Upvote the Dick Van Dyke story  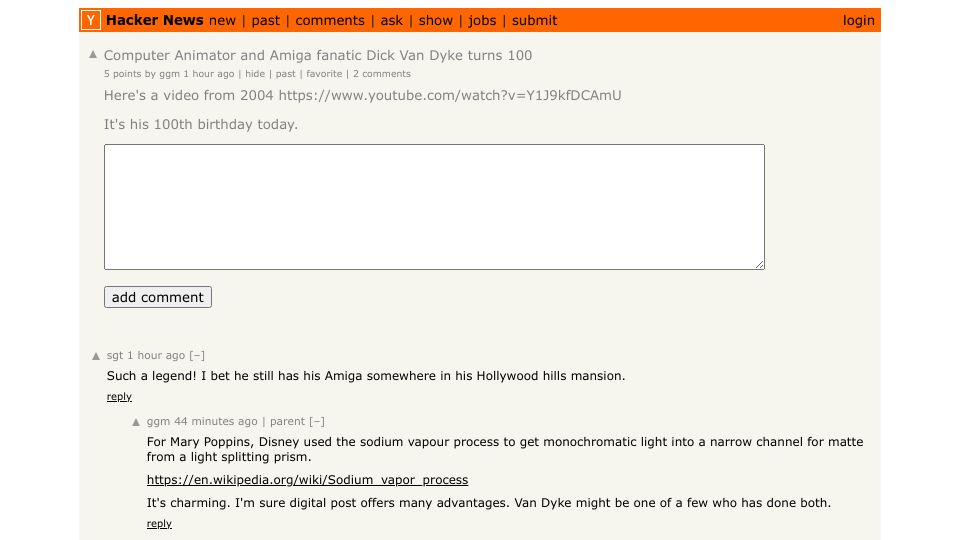tap(93, 54)
